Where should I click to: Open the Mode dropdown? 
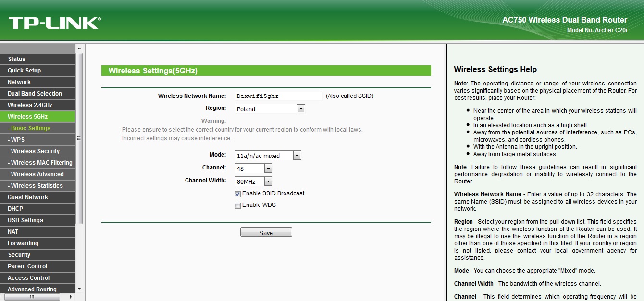(268, 156)
